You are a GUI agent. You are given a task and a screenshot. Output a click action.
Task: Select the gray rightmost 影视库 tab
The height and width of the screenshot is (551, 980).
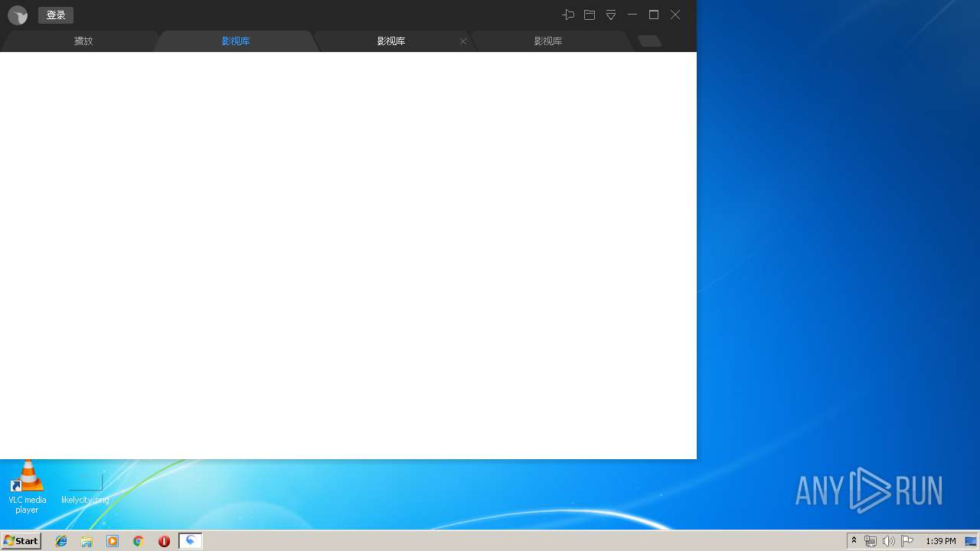[548, 41]
